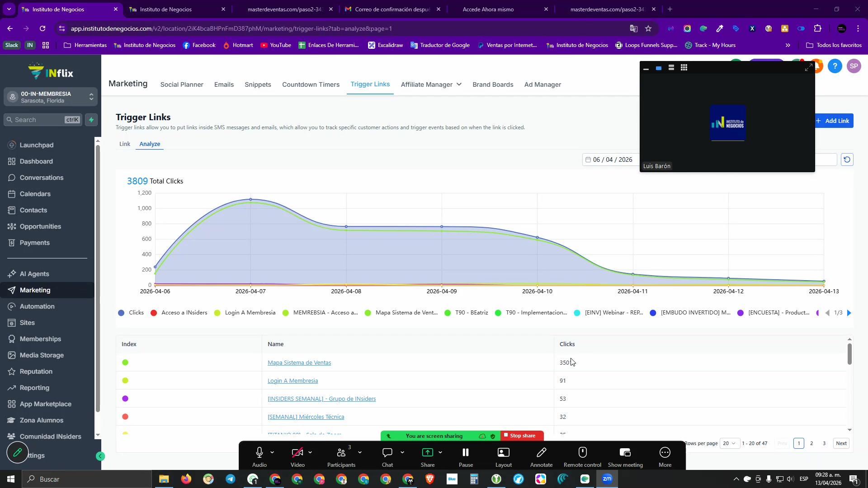868x488 pixels.
Task: Expand the 00-IN-MEMBRESIA account switcher
Action: click(x=51, y=97)
